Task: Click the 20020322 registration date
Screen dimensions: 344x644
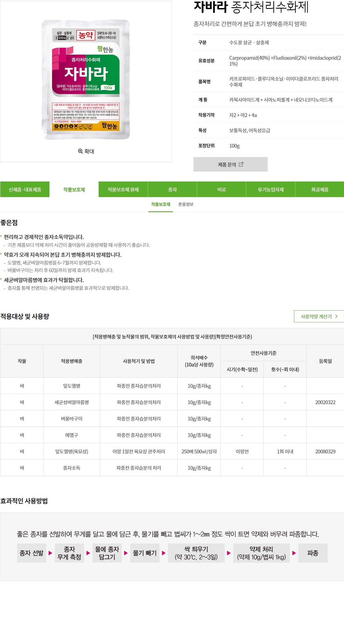Action: [325, 402]
